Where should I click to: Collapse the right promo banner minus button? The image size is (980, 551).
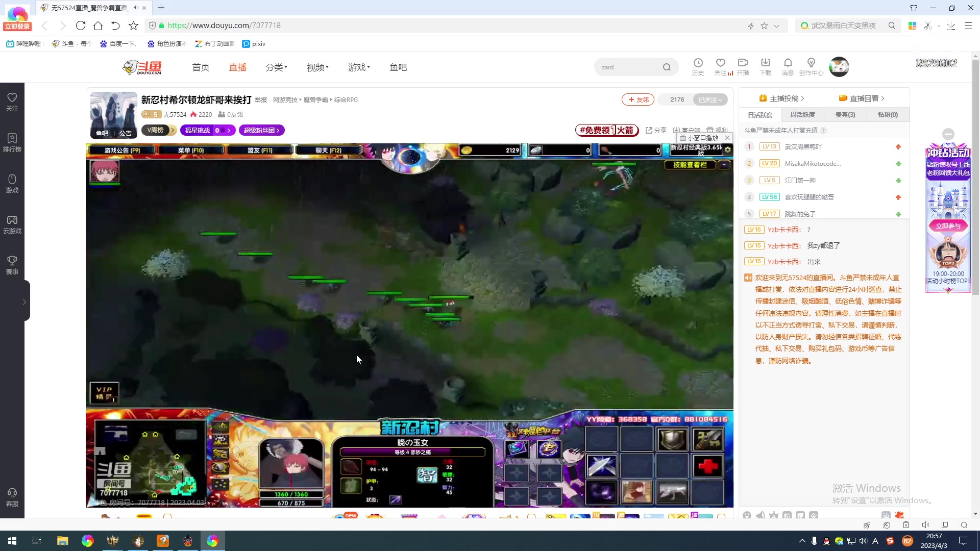[x=948, y=134]
